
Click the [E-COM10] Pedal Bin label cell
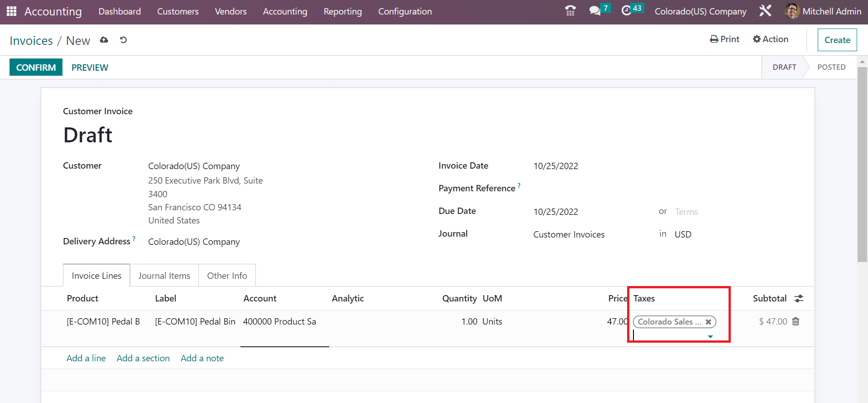pyautogui.click(x=195, y=321)
